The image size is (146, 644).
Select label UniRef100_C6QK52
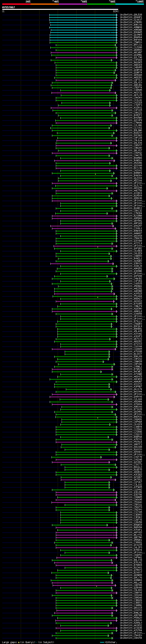131,555
